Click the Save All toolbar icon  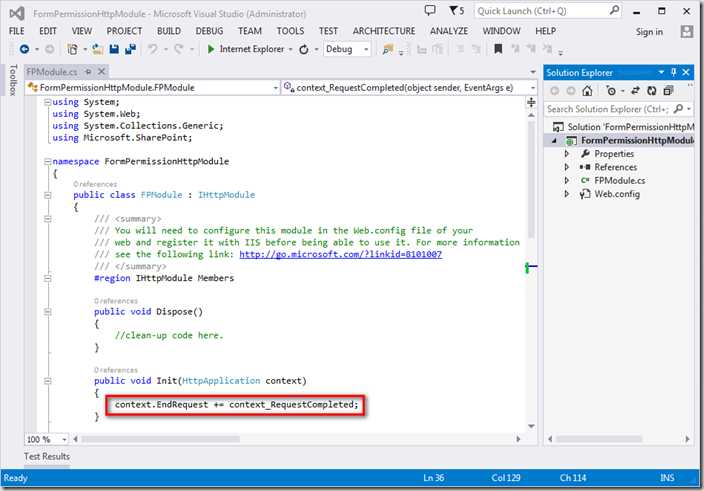pos(130,49)
